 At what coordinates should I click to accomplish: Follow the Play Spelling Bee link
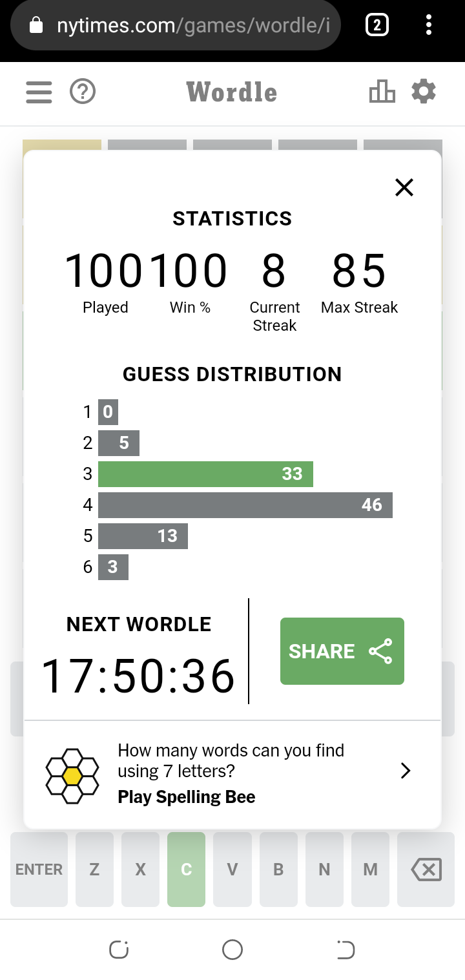coord(187,797)
